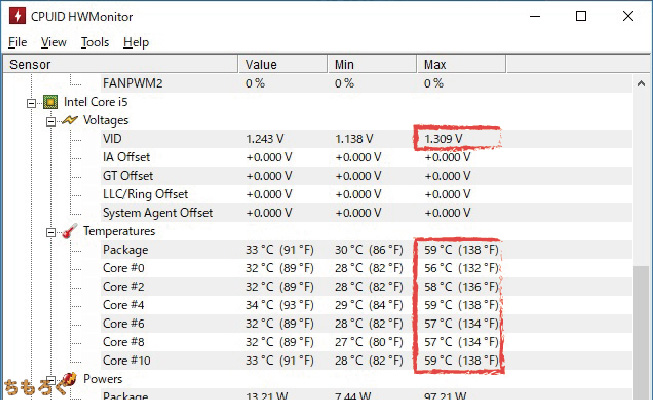Select the IA Offset row
The height and width of the screenshot is (400, 653).
(x=366, y=157)
